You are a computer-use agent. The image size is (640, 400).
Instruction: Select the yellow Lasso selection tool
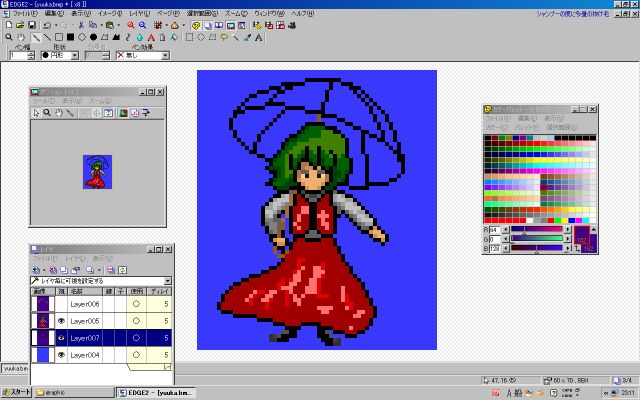pyautogui.click(x=224, y=38)
